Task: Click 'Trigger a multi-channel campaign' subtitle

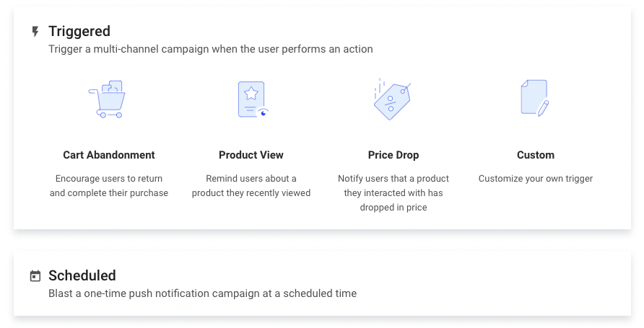Action: (x=211, y=49)
